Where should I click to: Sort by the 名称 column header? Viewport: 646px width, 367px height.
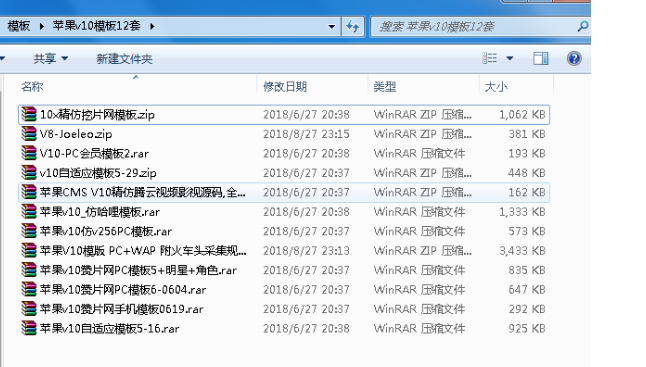click(x=32, y=87)
